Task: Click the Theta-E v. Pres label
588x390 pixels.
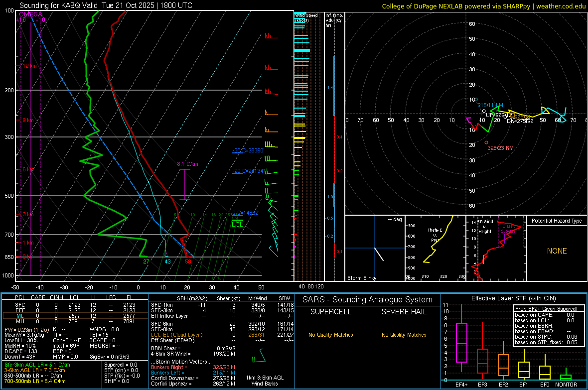Action: 435,235
